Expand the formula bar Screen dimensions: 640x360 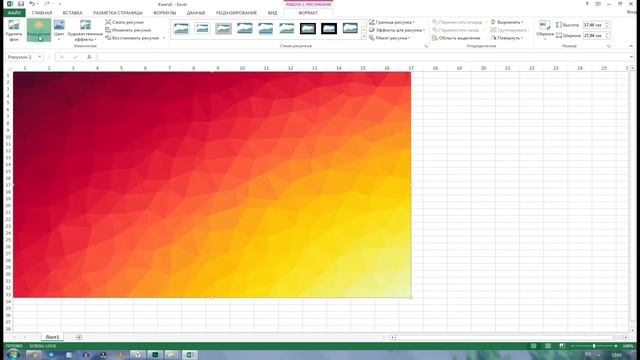coord(631,57)
